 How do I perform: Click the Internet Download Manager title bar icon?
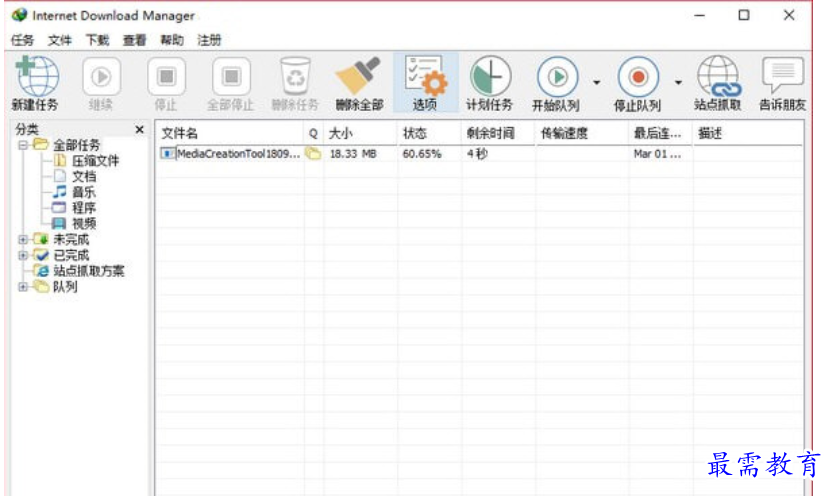tap(20, 15)
